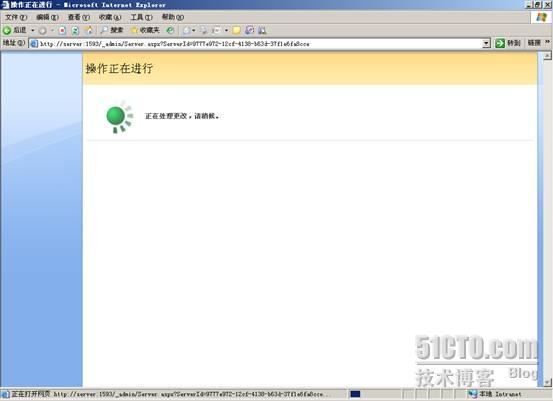
Task: Open the 工具 (Tools) menu
Action: (141, 17)
